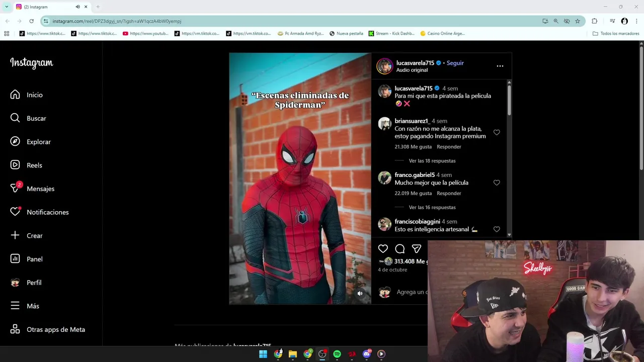Open Todos los marcadores folder
This screenshot has width=644, height=362.
click(616, 34)
